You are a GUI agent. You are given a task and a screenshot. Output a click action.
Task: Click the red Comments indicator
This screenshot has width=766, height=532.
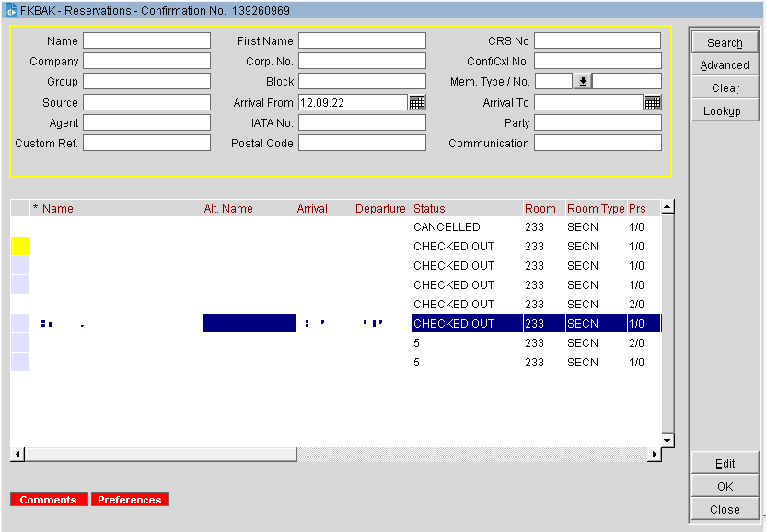(49, 500)
